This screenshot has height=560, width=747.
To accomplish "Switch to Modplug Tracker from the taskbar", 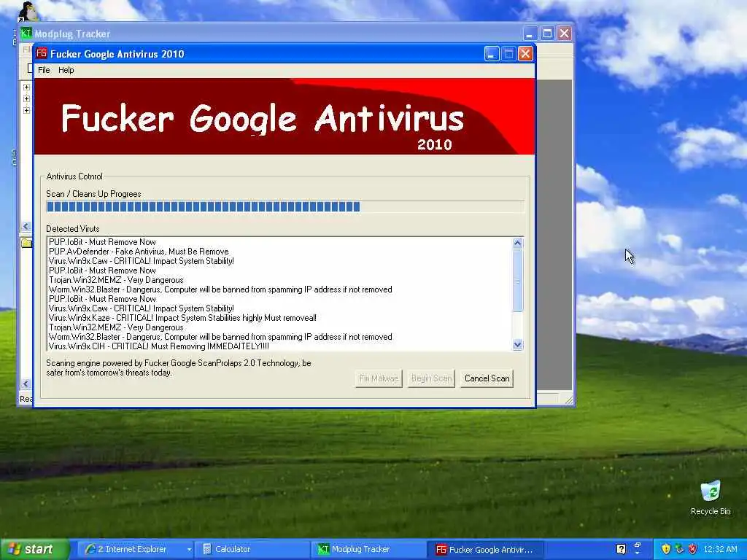I will click(368, 550).
